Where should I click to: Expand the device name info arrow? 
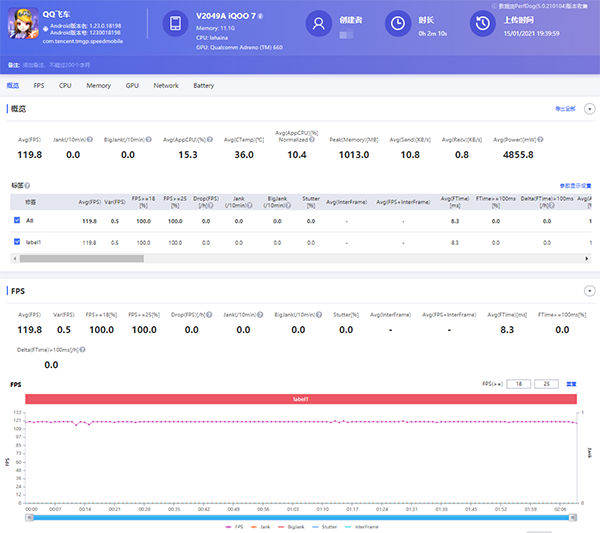[261, 18]
